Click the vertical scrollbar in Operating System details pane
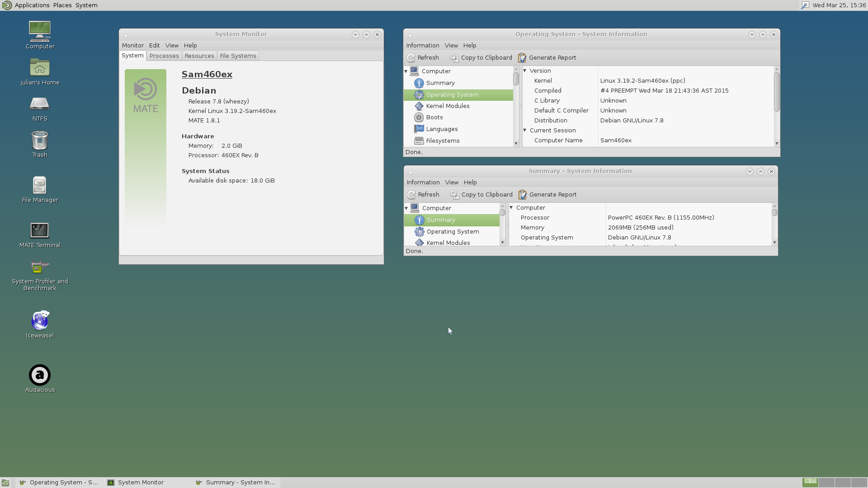Viewport: 868px width, 488px height. (777, 92)
